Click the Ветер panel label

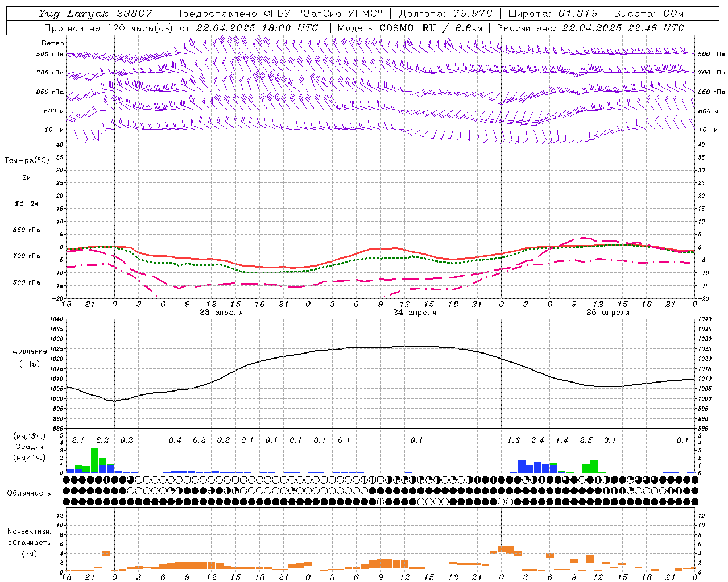tap(53, 43)
